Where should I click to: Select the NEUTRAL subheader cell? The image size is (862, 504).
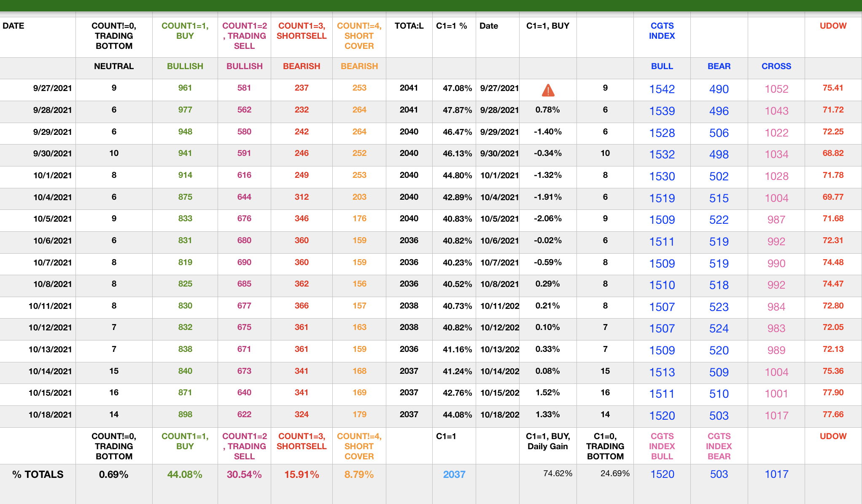pos(114,66)
